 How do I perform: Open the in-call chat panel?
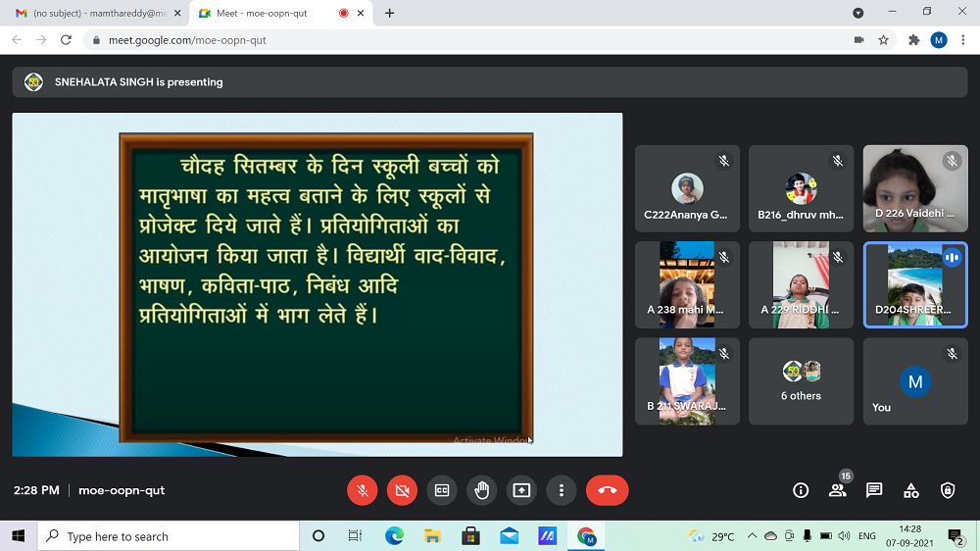pyautogui.click(x=874, y=490)
